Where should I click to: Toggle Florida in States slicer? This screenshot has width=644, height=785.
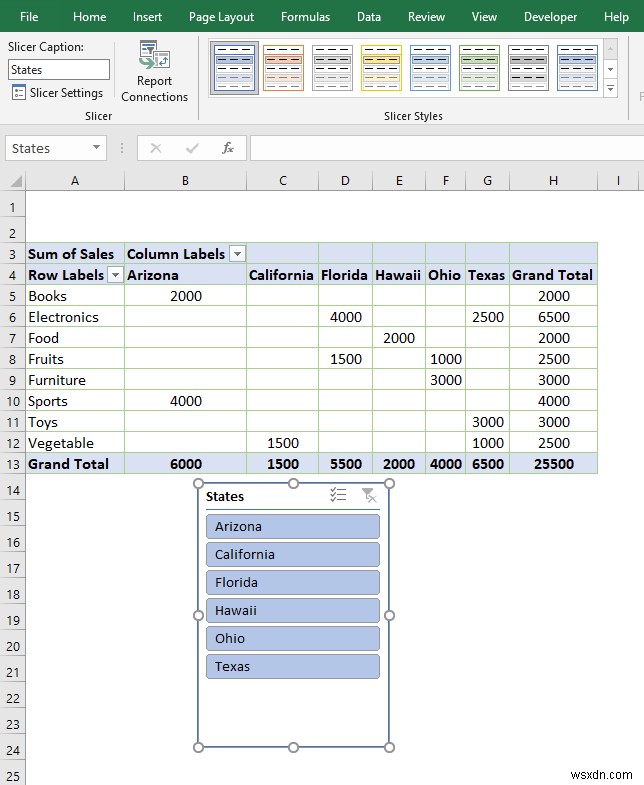pyautogui.click(x=293, y=583)
